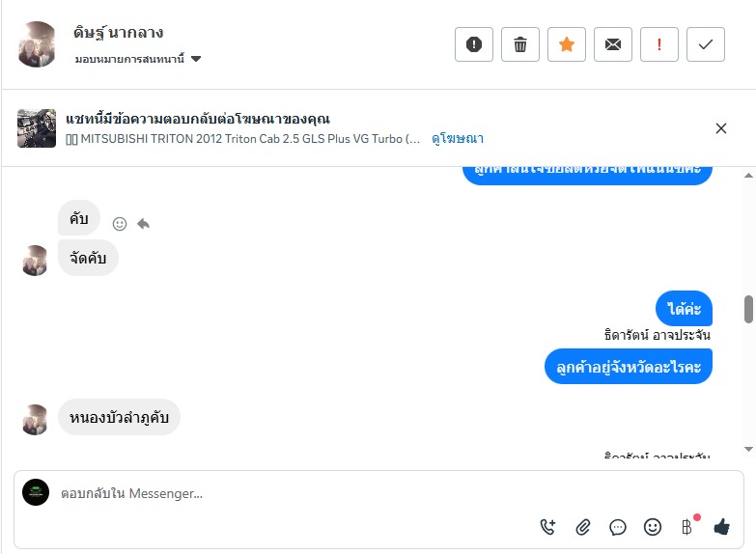Screen dimensions: 756x554
Task: Click the ตอบกลับใน Messenger reply field
Action: [x=290, y=493]
